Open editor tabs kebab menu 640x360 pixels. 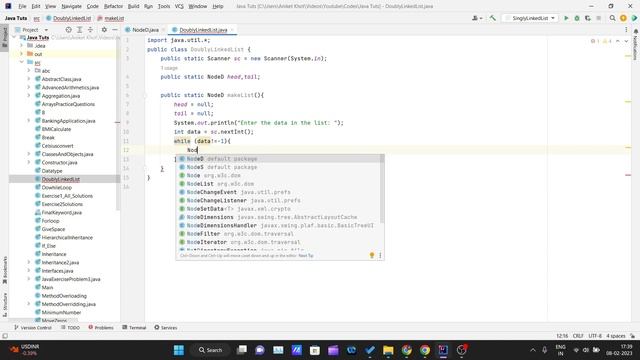tap(626, 30)
